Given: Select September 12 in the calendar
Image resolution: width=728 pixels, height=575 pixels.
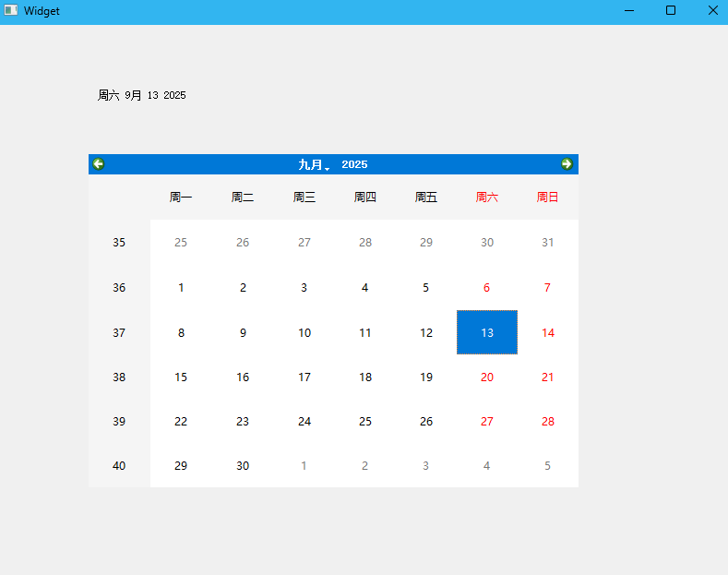Looking at the screenshot, I should pyautogui.click(x=426, y=332).
